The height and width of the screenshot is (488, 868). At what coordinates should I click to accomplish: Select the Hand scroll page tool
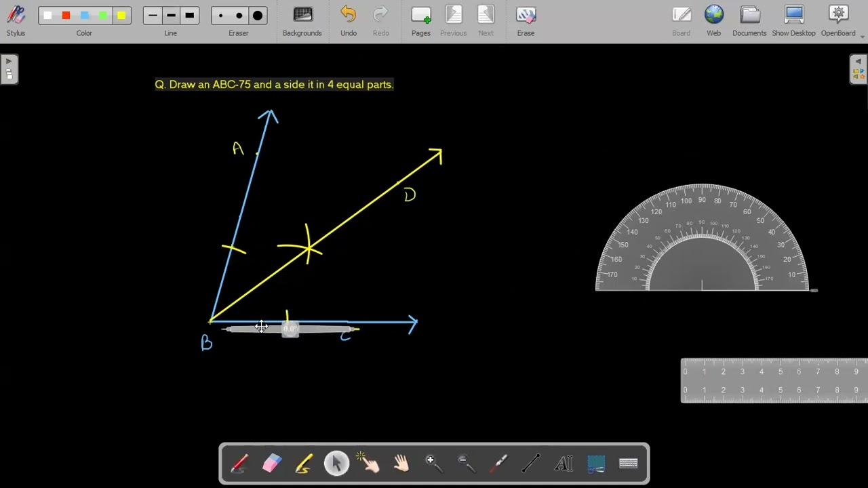coord(401,464)
